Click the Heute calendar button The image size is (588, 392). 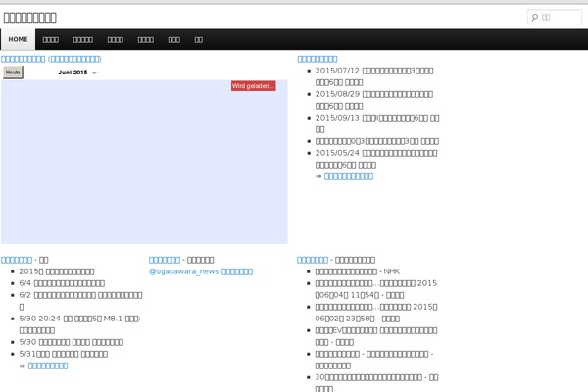(x=13, y=72)
